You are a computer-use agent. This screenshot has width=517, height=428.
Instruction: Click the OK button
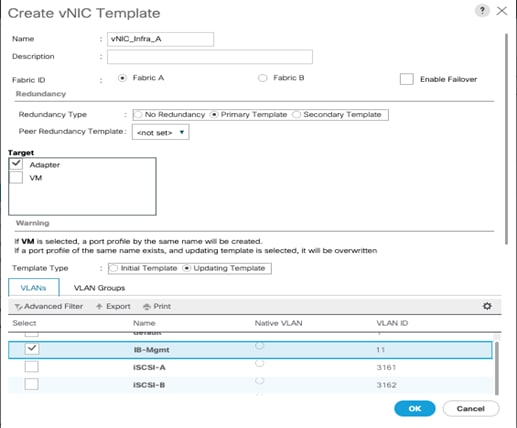click(x=415, y=409)
